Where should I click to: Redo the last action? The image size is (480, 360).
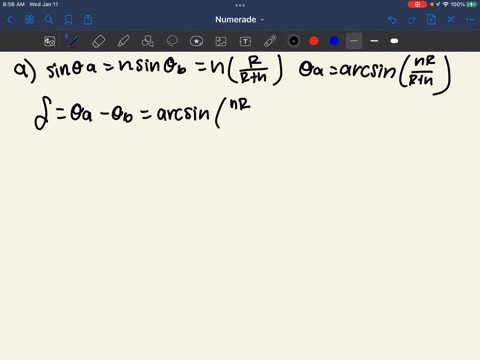412,20
